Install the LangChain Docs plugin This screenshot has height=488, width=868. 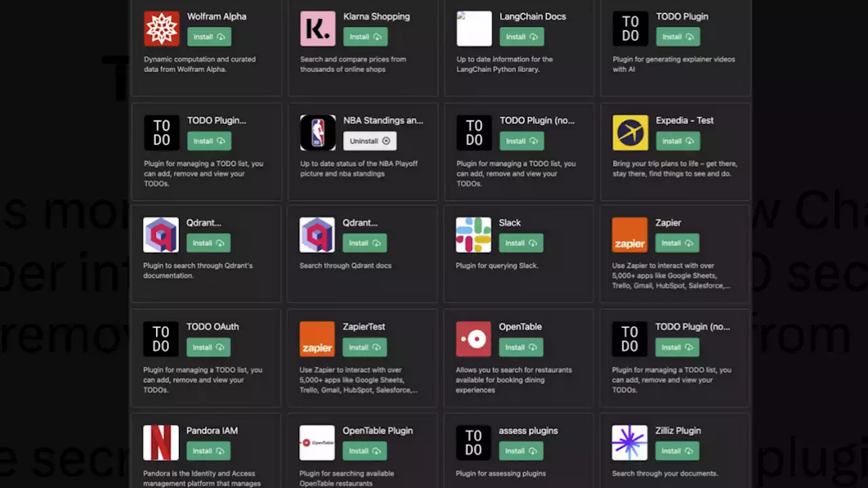[522, 37]
